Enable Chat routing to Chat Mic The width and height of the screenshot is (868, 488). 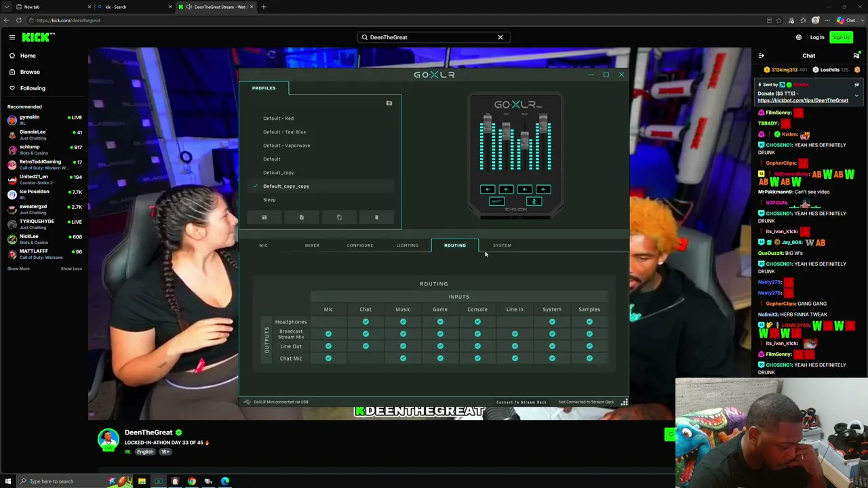click(x=366, y=359)
